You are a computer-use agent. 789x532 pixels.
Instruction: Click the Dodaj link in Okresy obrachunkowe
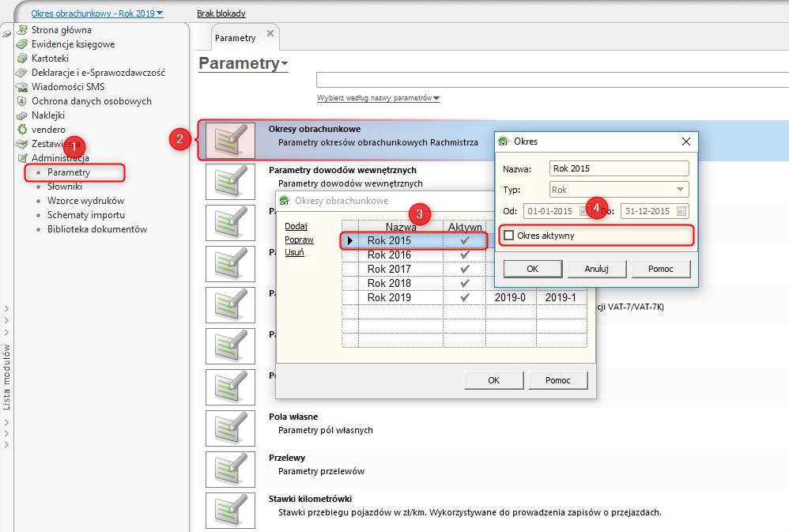[x=296, y=226]
